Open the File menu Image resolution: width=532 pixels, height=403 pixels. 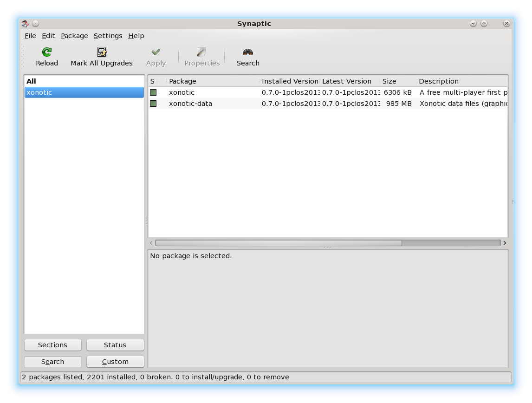[30, 36]
